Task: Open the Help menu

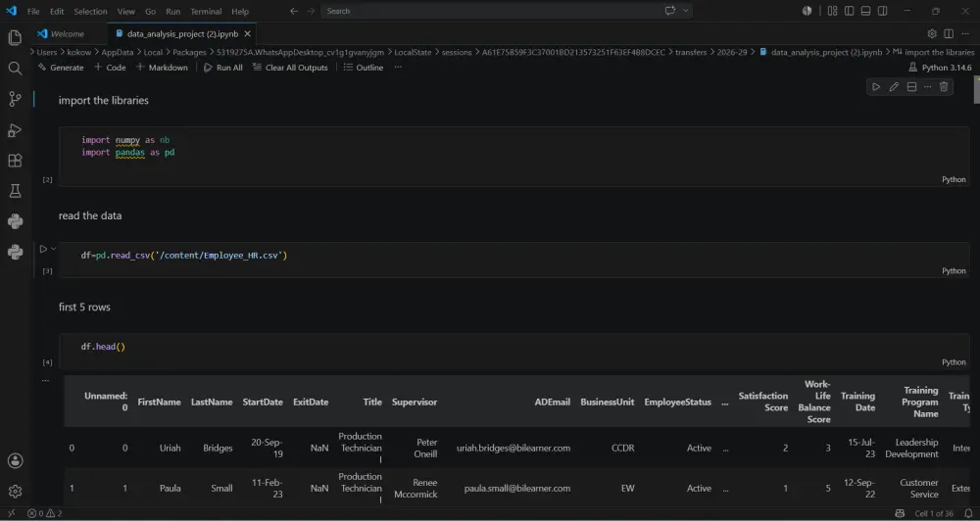Action: pos(240,11)
